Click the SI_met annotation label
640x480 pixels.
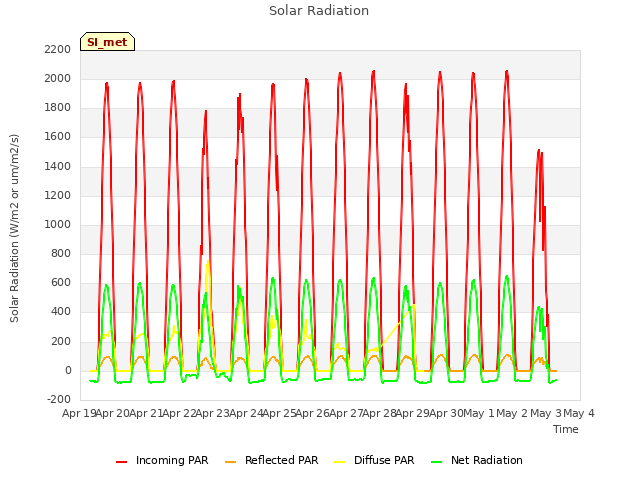tap(107, 42)
